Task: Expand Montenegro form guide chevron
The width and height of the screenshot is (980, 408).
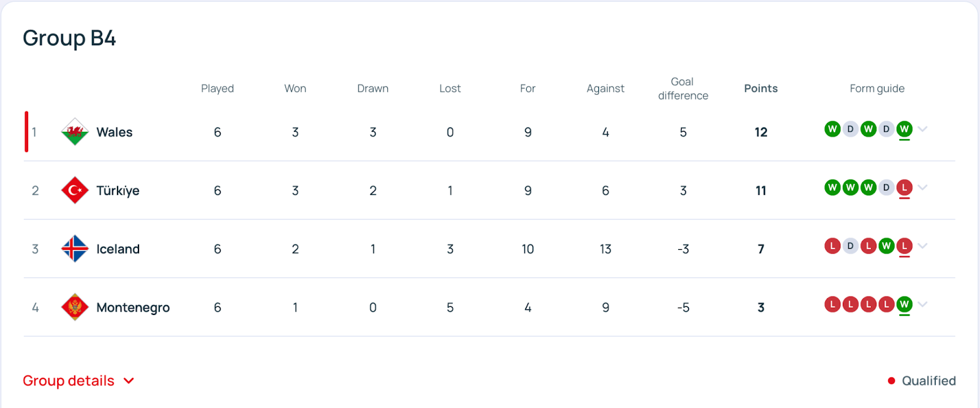Action: click(x=923, y=304)
